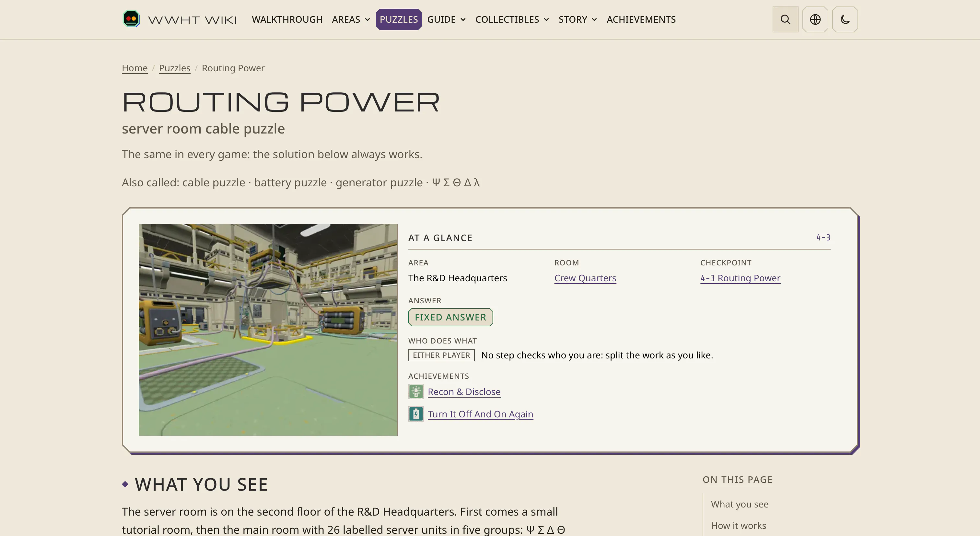Viewport: 980px width, 536px height.
Task: Open the 4-3 Routing Power checkpoint link
Action: (x=740, y=278)
